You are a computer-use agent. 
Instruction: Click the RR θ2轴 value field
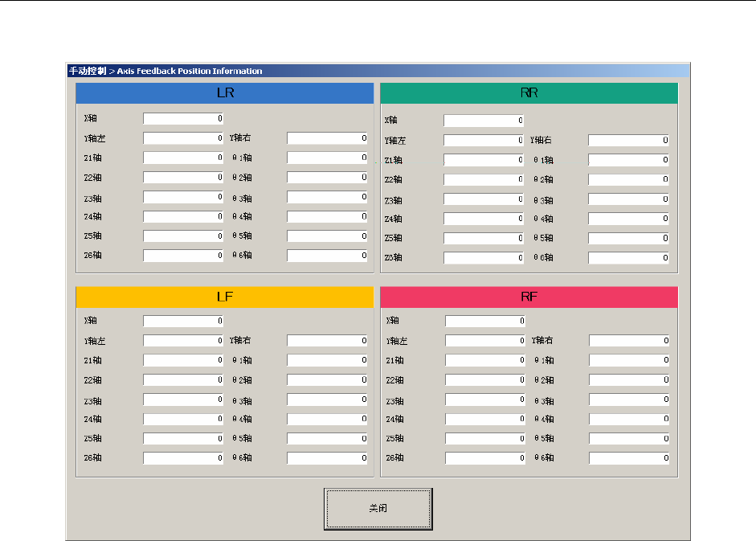(x=629, y=179)
